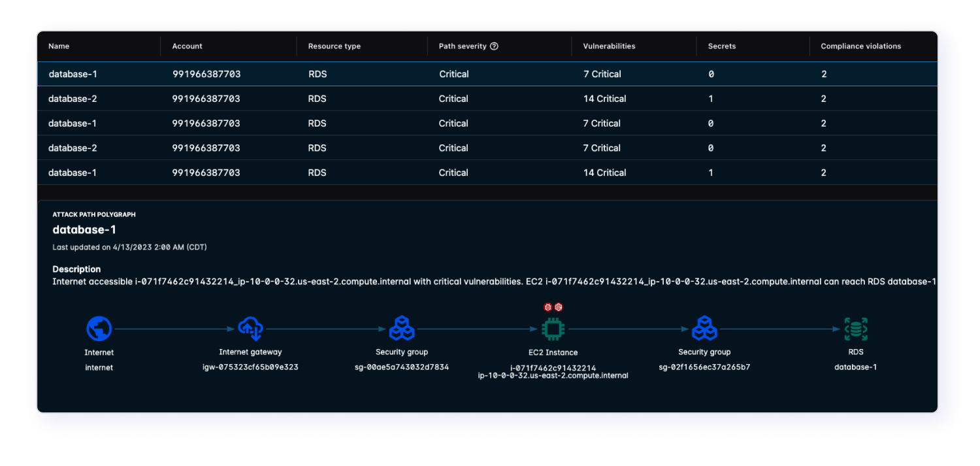Image resolution: width=980 pixels, height=466 pixels.
Task: Sort by the Vulnerabilities column header
Action: coord(609,46)
